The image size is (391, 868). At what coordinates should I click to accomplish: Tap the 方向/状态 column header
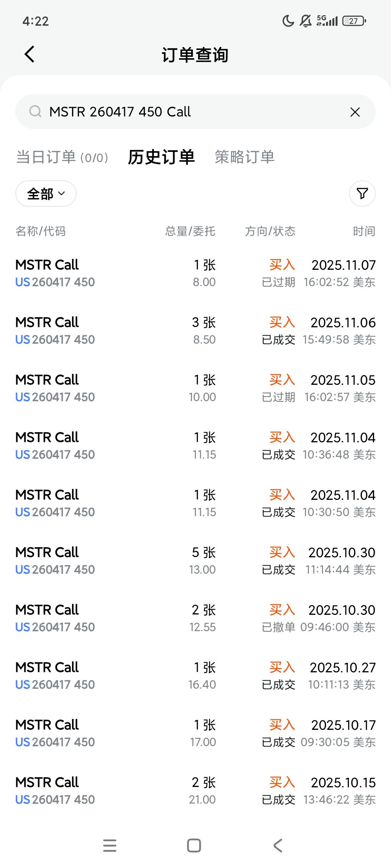270,231
